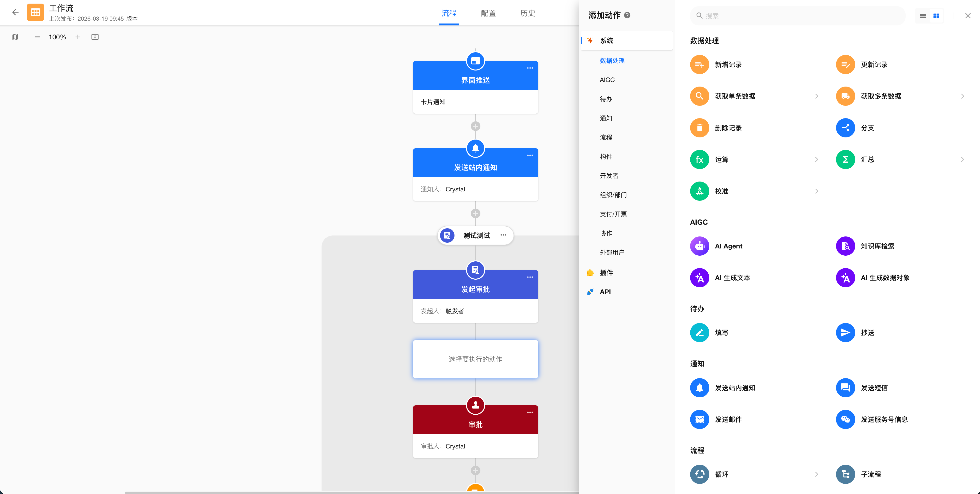Screen dimensions: 980x494
Task: Expand the 获取单条数据 submenu arrow
Action: click(x=816, y=96)
